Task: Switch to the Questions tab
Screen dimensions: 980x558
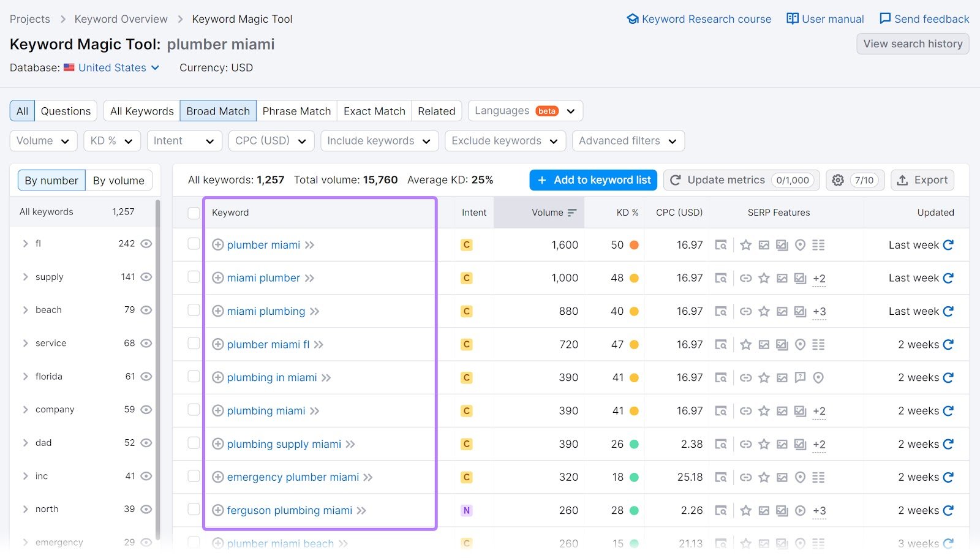Action: (x=66, y=111)
